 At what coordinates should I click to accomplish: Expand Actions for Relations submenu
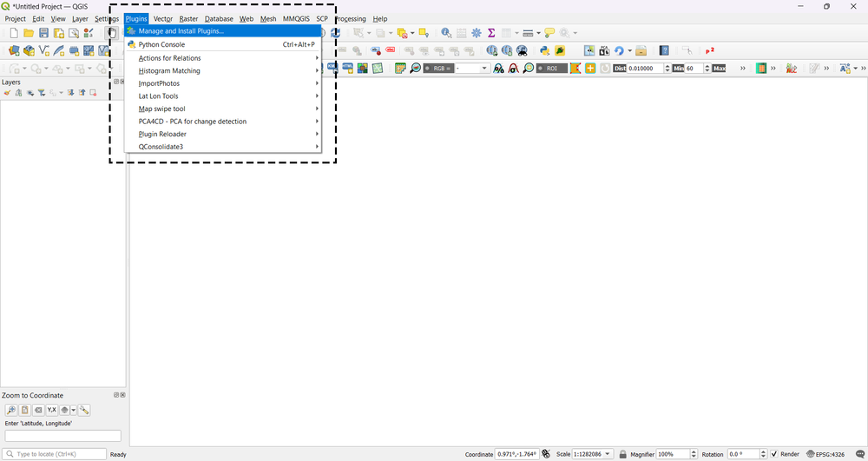point(222,58)
